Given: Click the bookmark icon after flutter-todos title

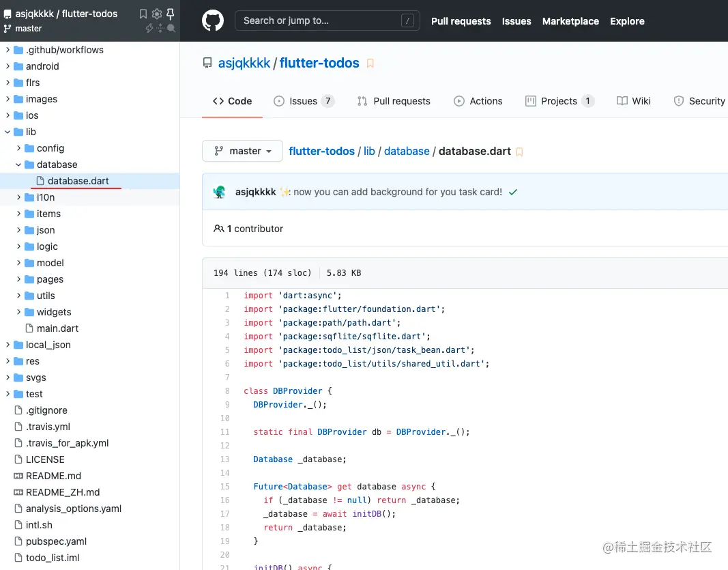Looking at the screenshot, I should [x=370, y=63].
